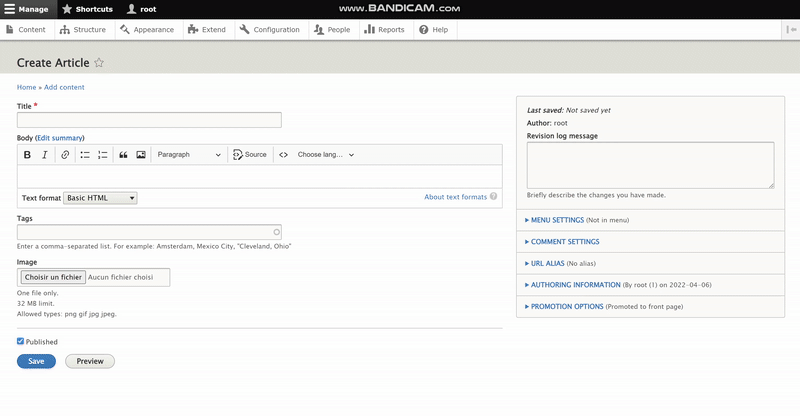
Task: Toggle the Published checkbox
Action: pyautogui.click(x=20, y=341)
